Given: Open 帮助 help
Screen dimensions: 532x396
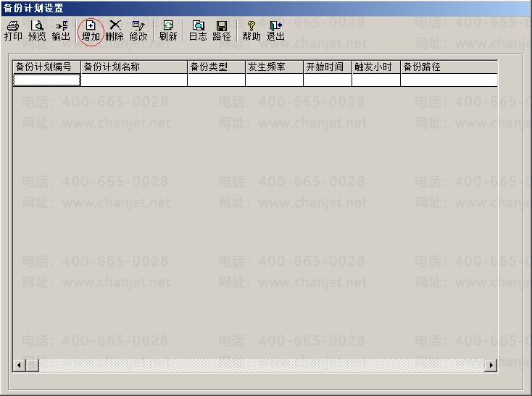Looking at the screenshot, I should pyautogui.click(x=252, y=31).
